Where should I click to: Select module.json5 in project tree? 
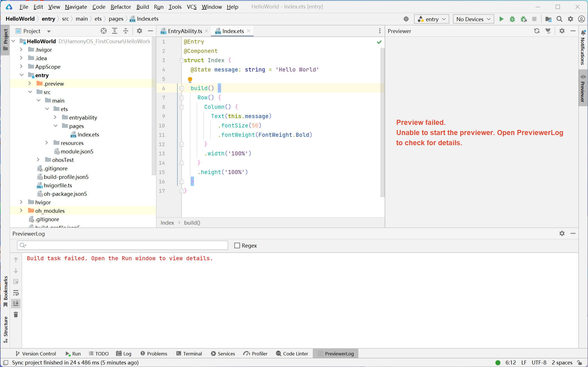coord(77,151)
